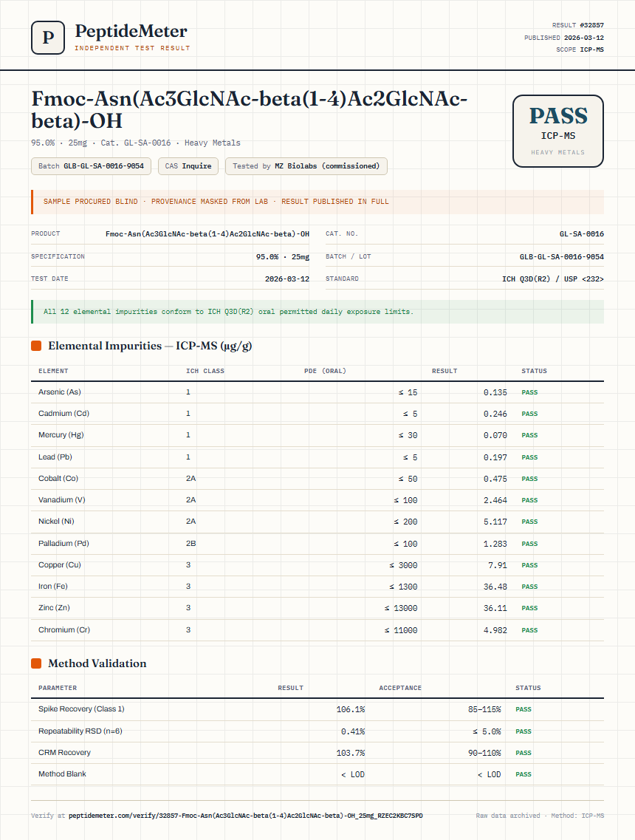Click the Copper (Cu) row label
Image resolution: width=635 pixels, height=840 pixels.
click(x=59, y=564)
